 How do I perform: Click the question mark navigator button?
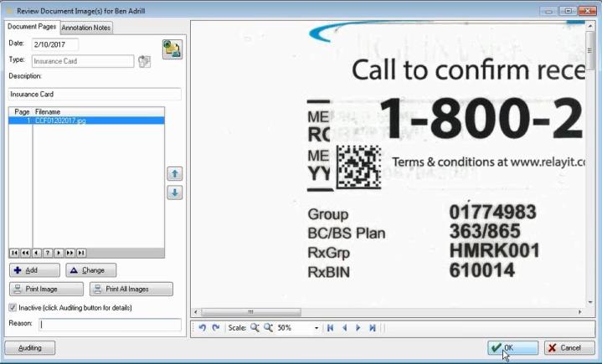pos(48,253)
